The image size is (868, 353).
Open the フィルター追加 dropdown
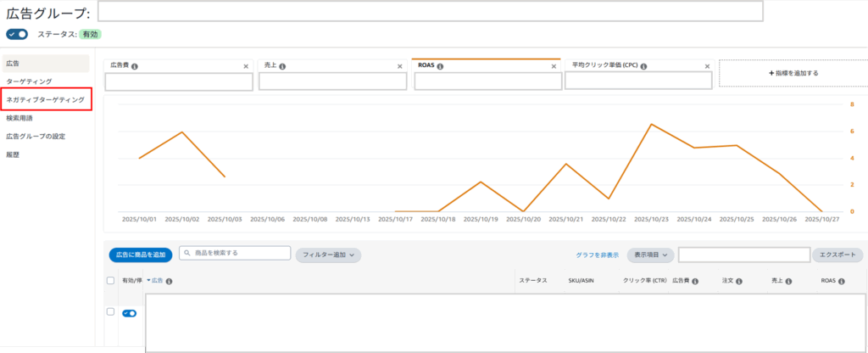click(x=328, y=254)
